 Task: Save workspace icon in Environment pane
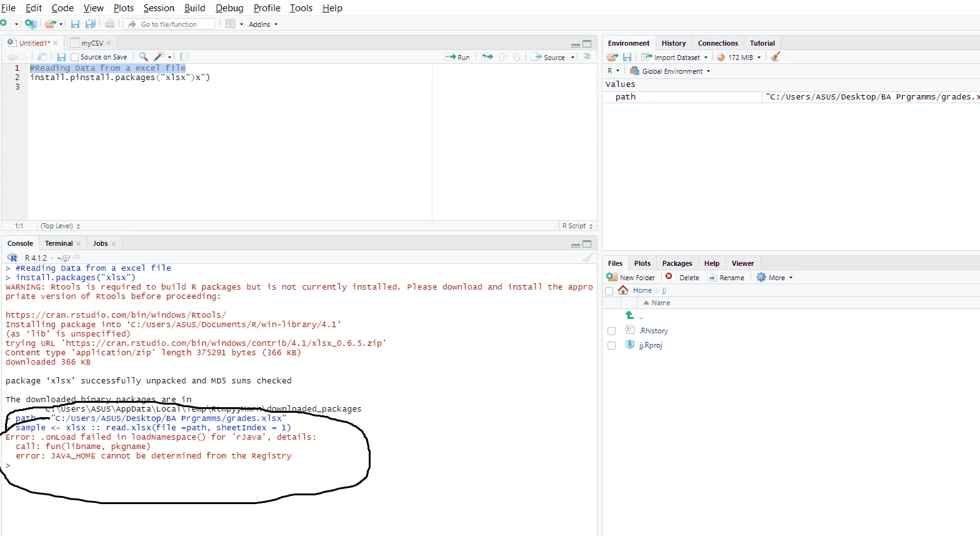(627, 57)
